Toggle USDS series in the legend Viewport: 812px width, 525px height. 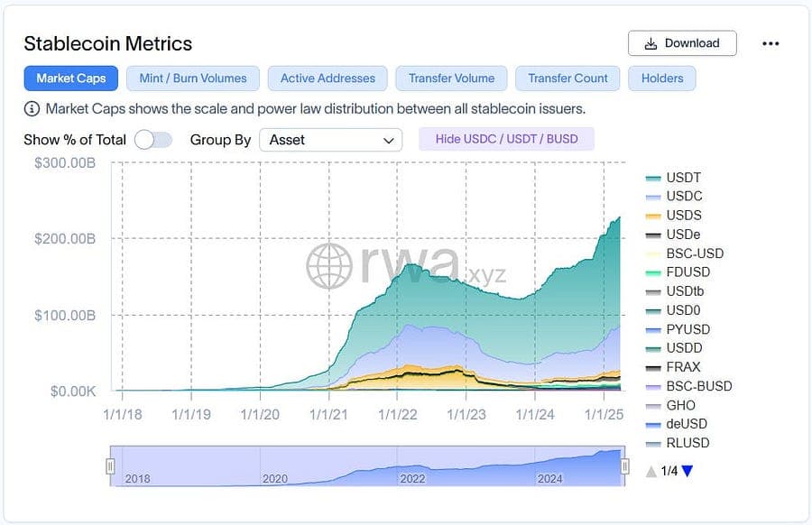pos(674,216)
